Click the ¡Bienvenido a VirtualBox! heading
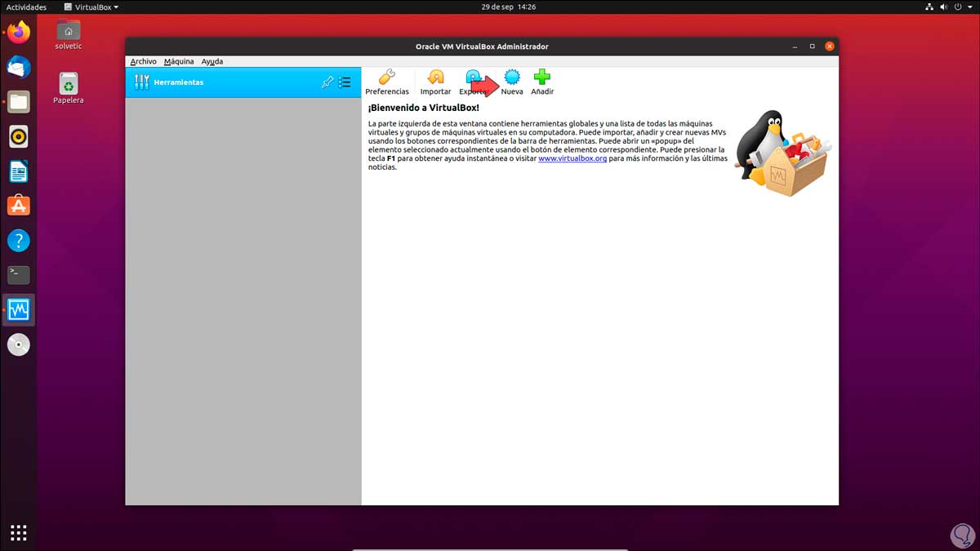The image size is (980, 551). [423, 108]
